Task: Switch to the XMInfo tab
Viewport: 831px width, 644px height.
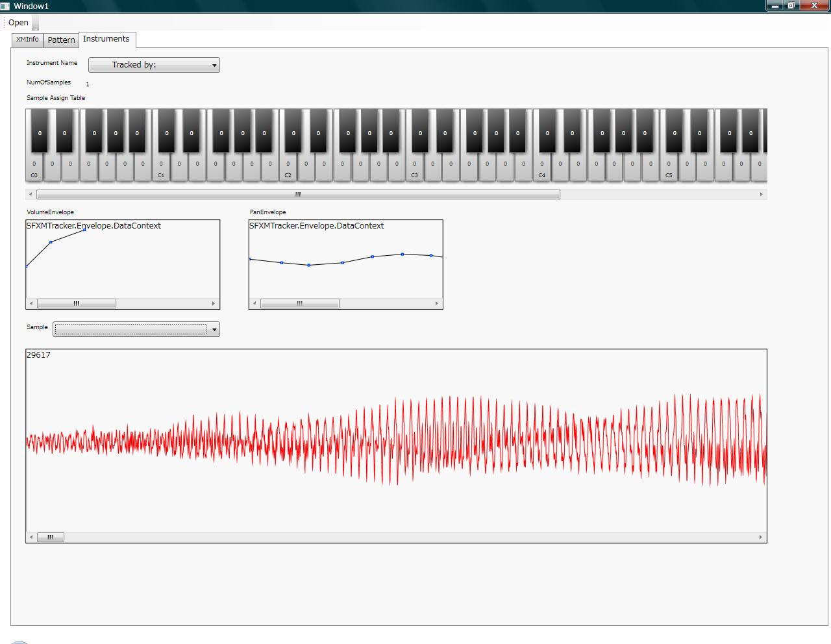Action: [27, 40]
